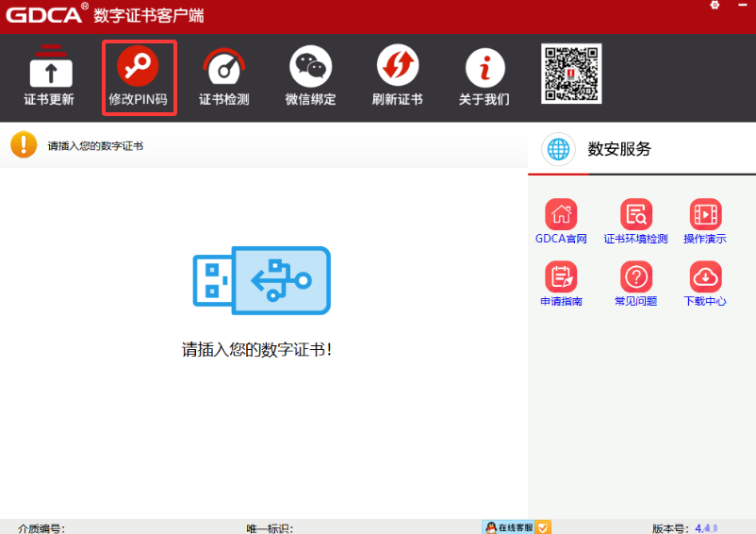The height and width of the screenshot is (534, 756).
Task: Minimize the GDCA client window
Action: coord(744,6)
